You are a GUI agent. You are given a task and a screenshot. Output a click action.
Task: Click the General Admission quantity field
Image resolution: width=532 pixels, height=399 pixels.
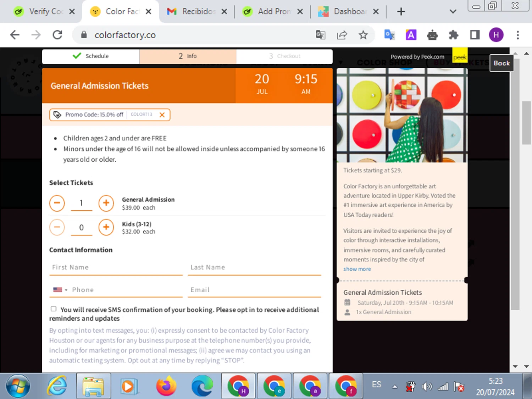(81, 203)
